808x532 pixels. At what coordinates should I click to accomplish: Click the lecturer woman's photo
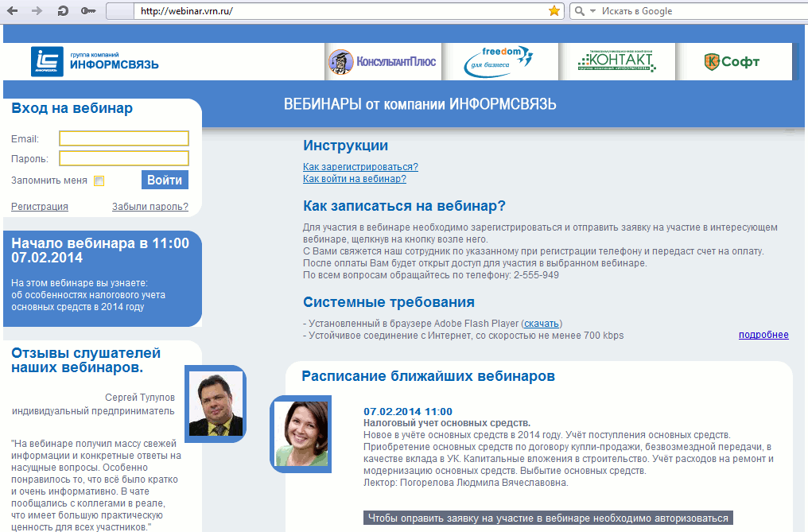[x=301, y=434]
